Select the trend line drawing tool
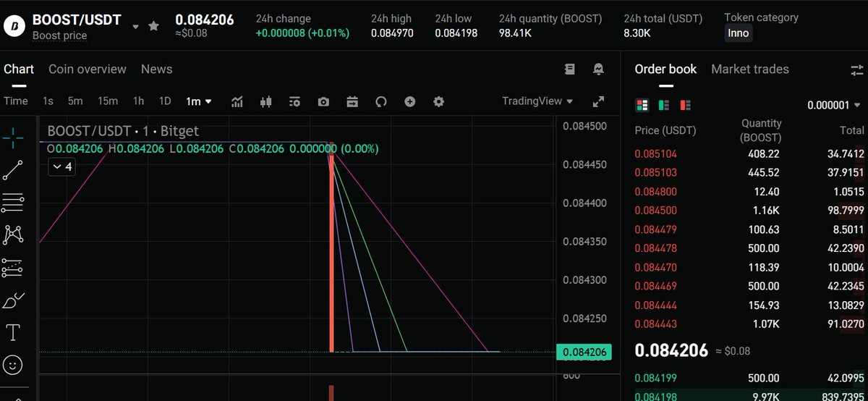This screenshot has height=401, width=868. point(13,170)
